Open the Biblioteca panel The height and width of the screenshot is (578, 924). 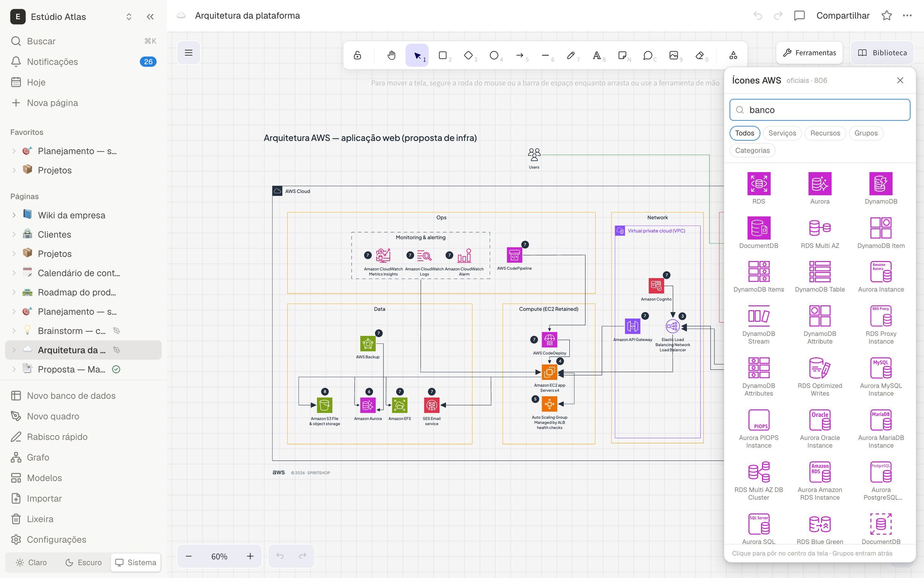(882, 53)
